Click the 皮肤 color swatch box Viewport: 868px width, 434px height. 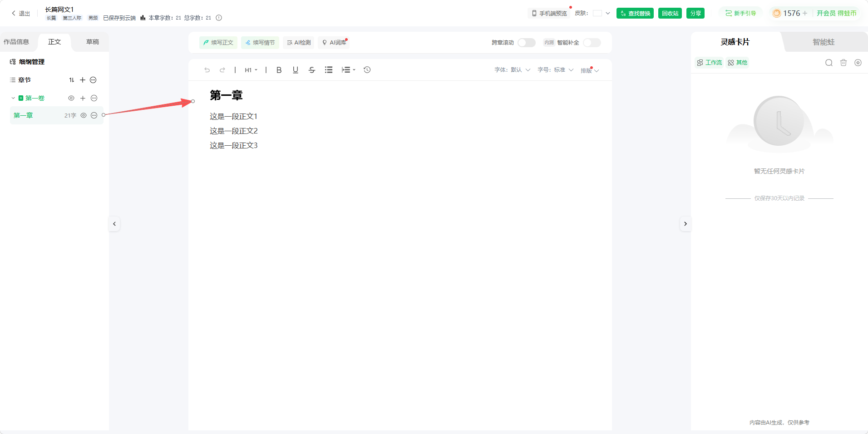(597, 13)
